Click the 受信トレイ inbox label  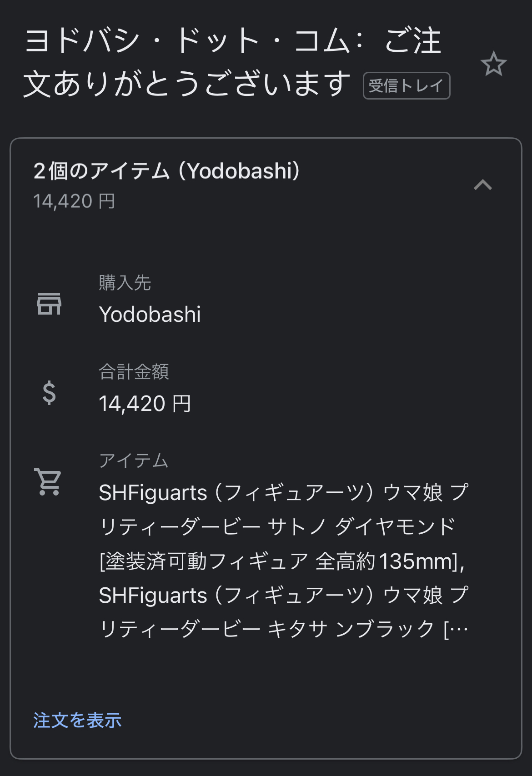click(x=406, y=85)
